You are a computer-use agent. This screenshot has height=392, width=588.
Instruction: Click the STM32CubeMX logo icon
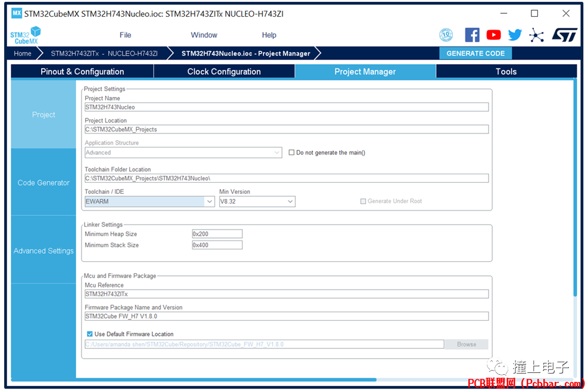[25, 35]
